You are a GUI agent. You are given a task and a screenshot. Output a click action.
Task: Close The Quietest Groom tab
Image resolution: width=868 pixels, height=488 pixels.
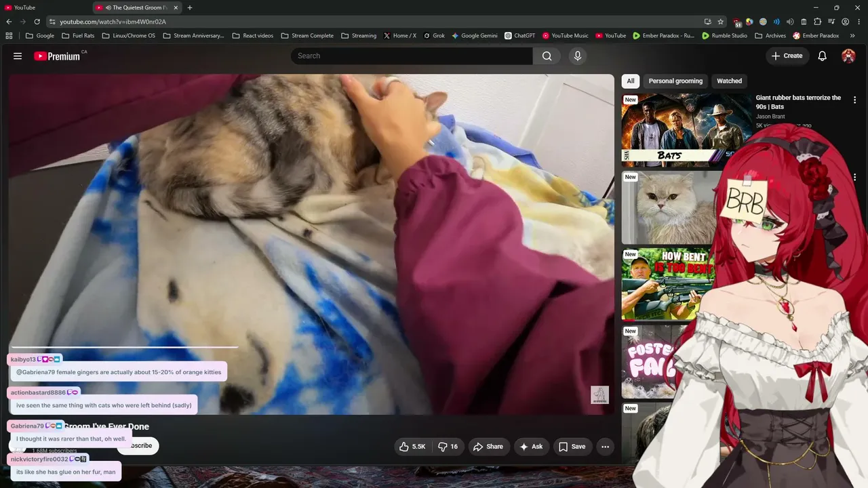tap(174, 7)
